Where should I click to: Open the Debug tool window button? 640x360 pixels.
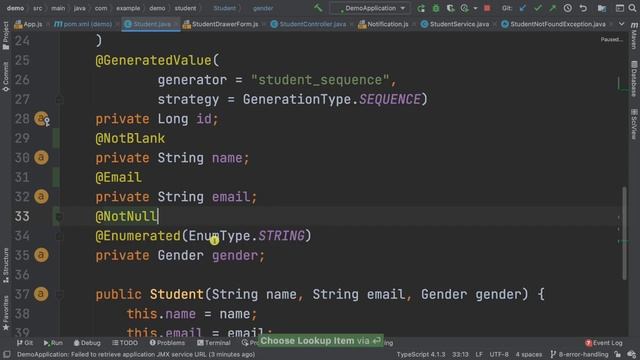87,343
